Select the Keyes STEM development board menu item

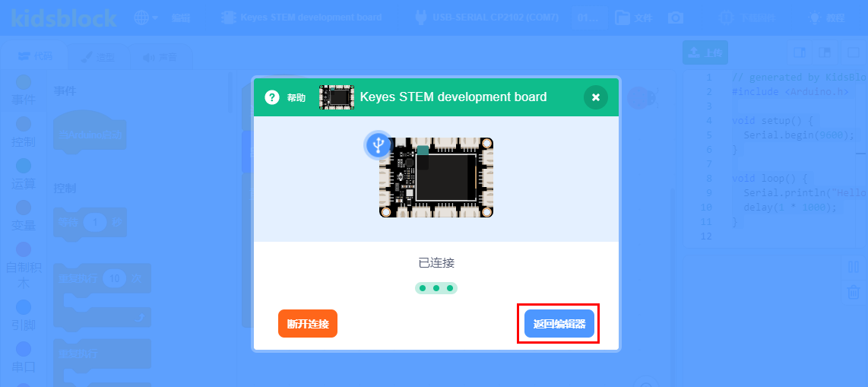[302, 17]
